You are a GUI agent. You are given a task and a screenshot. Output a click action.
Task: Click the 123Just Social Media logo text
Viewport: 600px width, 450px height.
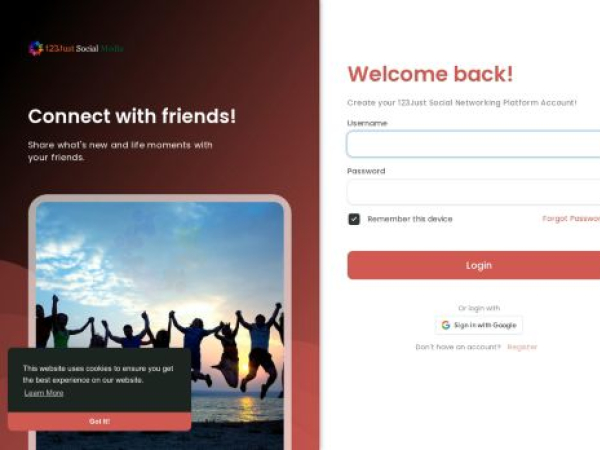pyautogui.click(x=84, y=49)
